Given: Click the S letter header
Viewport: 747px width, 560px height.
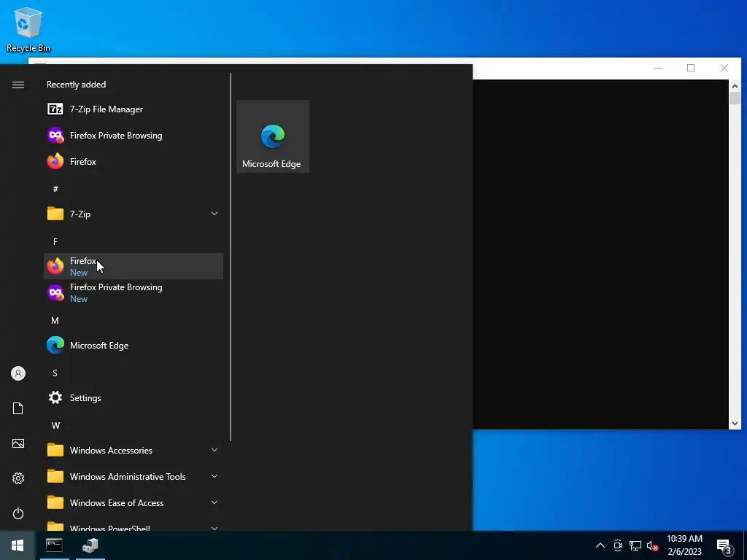Looking at the screenshot, I should tap(55, 373).
